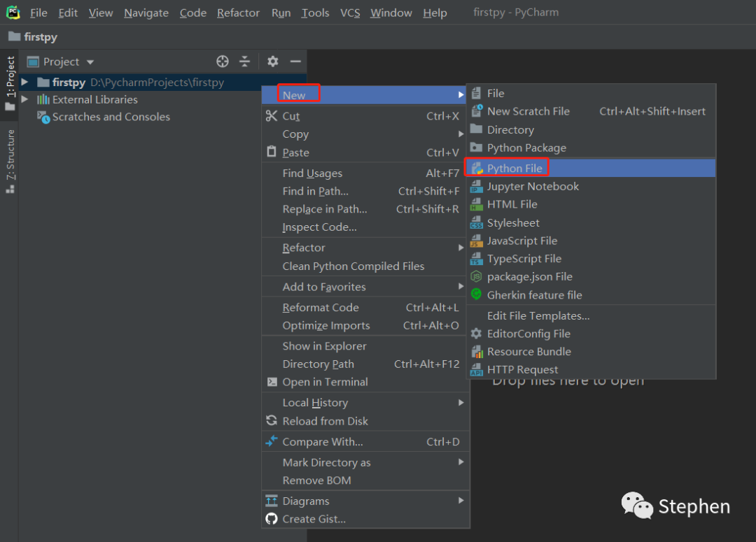This screenshot has height=542, width=756.
Task: Click the EditorConfig File gear icon
Action: coord(477,334)
